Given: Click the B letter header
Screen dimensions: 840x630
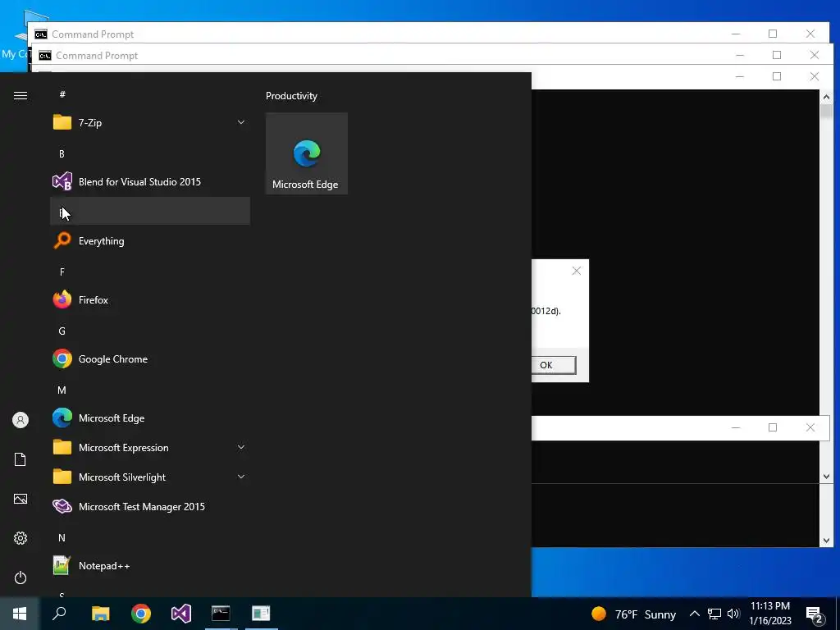Looking at the screenshot, I should click(x=62, y=153).
